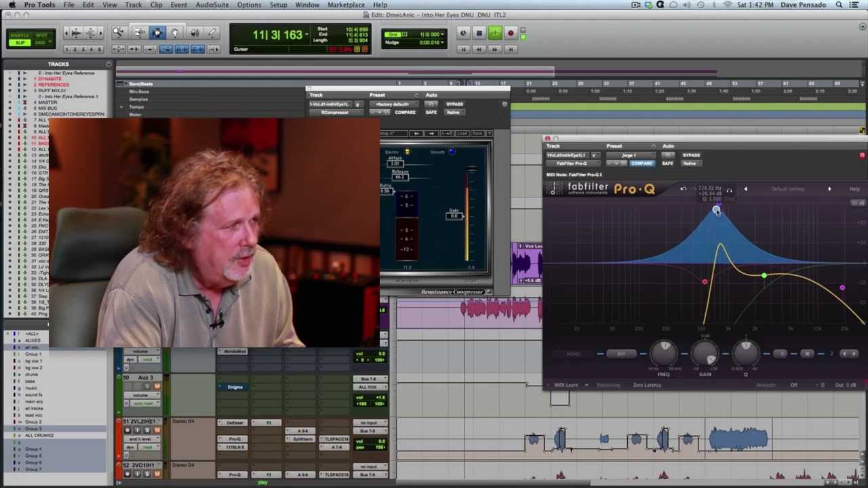The image size is (868, 488).
Task: Click the Rewind transport button
Action: (479, 49)
